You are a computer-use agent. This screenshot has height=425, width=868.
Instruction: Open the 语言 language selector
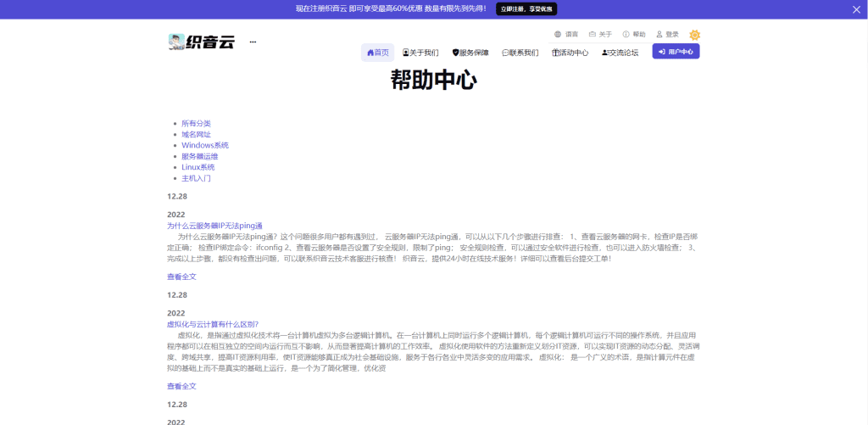coord(566,35)
